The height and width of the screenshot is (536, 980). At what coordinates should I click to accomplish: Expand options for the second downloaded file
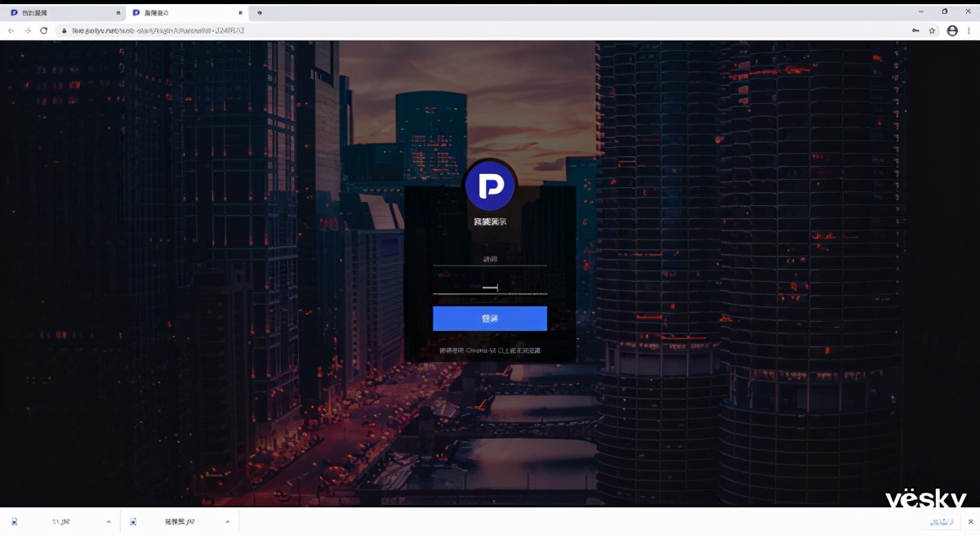(x=228, y=521)
